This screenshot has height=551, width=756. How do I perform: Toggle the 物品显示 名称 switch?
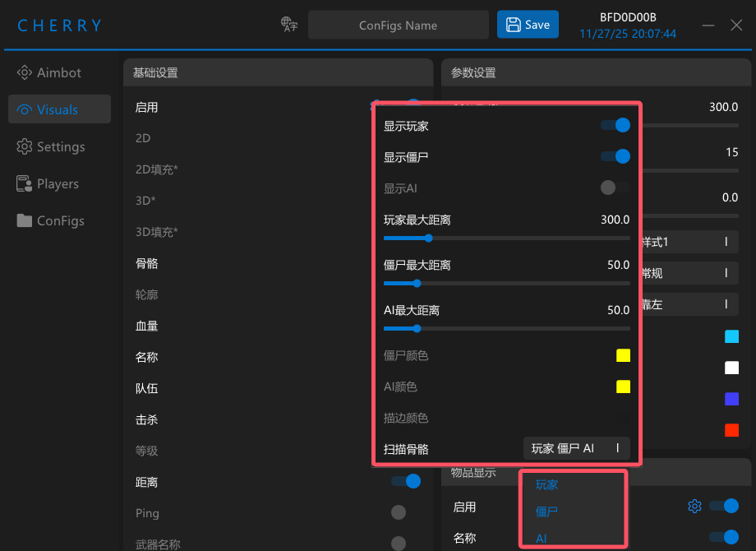point(724,537)
